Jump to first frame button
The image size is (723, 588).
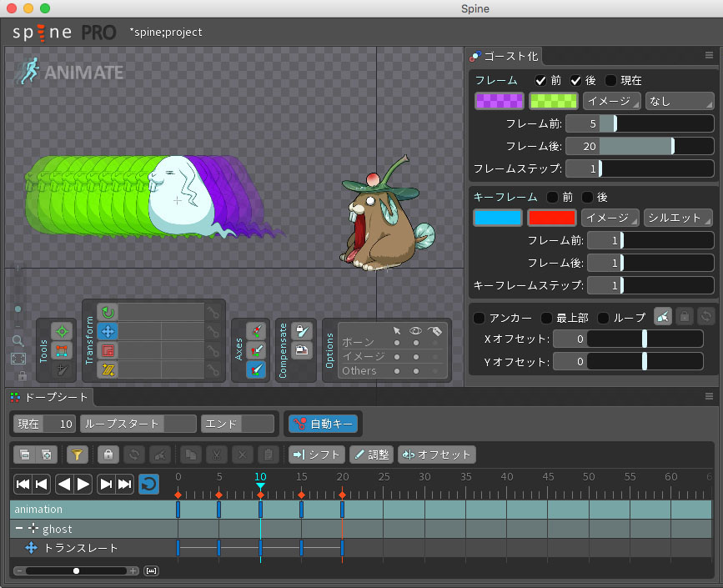23,485
